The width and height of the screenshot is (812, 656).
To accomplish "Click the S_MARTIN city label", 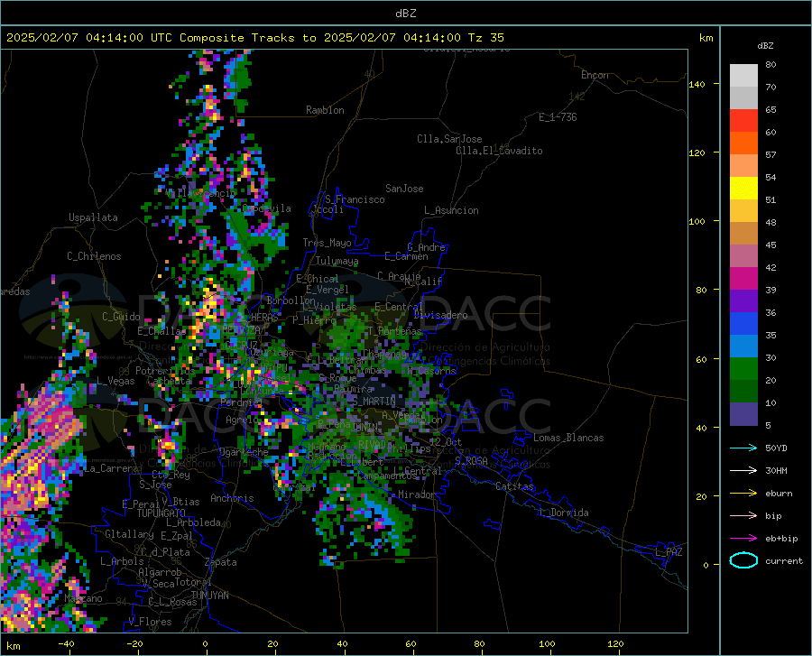I will pos(374,402).
